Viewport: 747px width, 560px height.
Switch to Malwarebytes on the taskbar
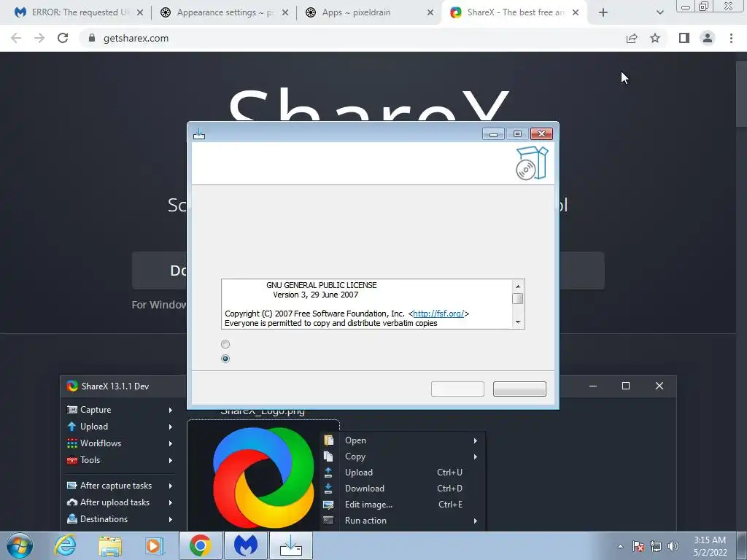(x=246, y=545)
